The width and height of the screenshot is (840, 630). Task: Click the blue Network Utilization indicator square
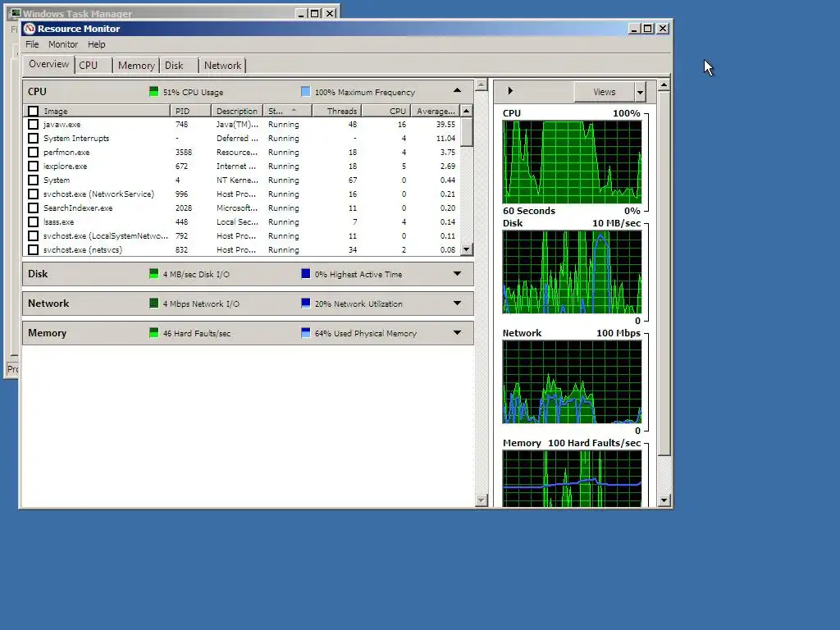305,304
